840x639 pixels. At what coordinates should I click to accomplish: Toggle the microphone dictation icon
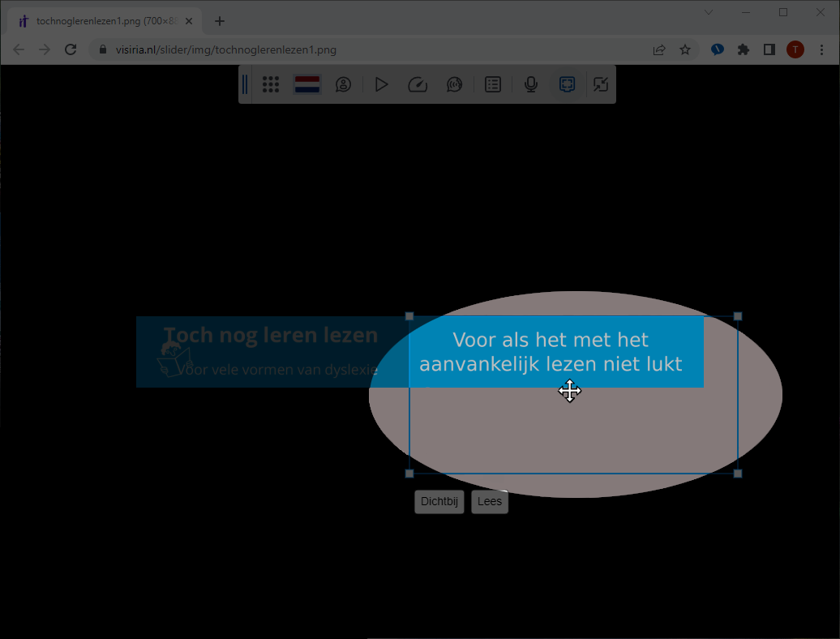530,84
